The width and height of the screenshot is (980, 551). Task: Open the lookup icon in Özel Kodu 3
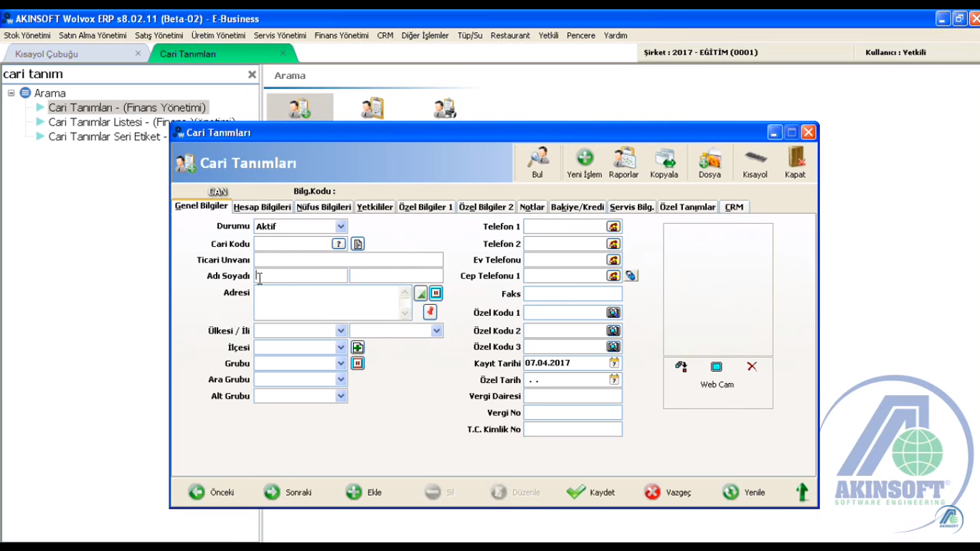(x=613, y=347)
